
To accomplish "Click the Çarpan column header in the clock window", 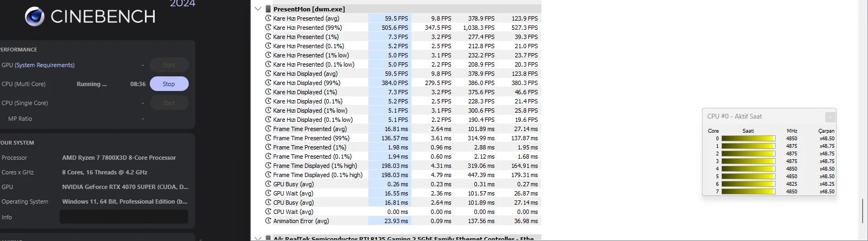I will [826, 131].
